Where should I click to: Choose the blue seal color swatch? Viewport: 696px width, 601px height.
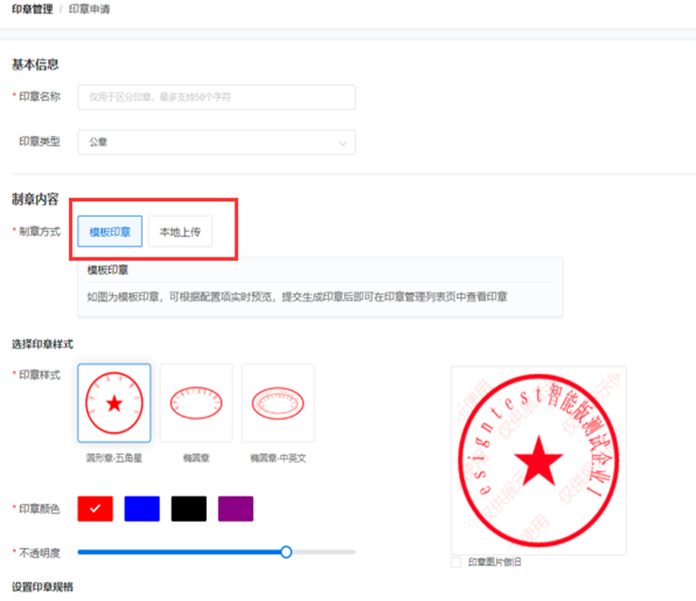(x=142, y=509)
